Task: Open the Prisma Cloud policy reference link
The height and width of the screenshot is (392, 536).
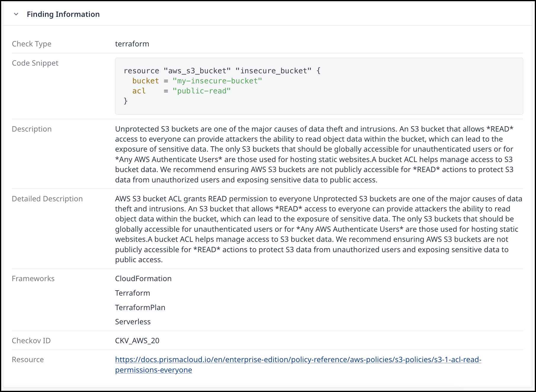Action: (x=298, y=365)
